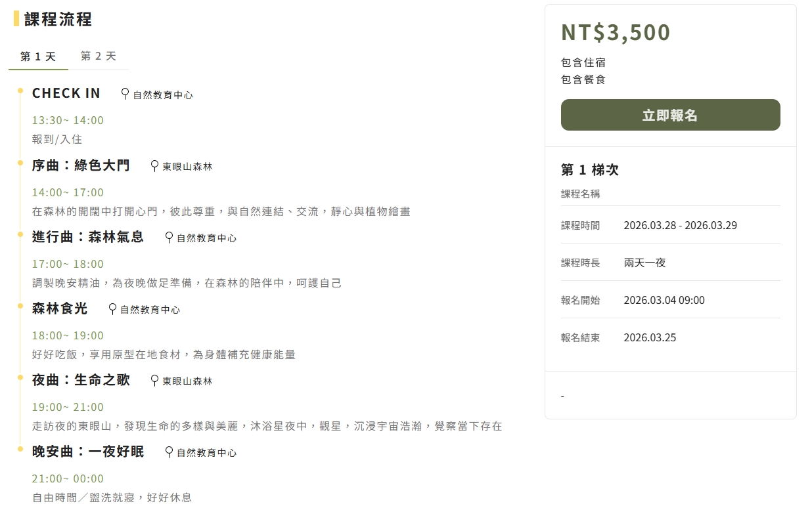Click location pin next to 進行曲：森林氣息
This screenshot has width=812, height=508.
169,237
